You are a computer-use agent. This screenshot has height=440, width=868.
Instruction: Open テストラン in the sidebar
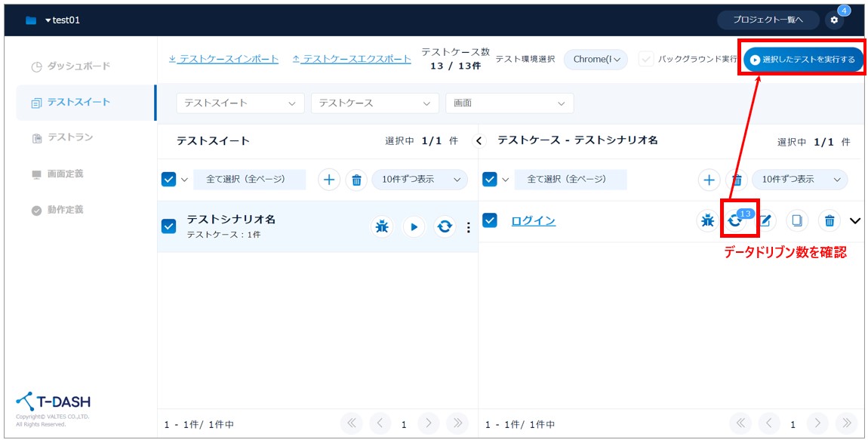70,137
